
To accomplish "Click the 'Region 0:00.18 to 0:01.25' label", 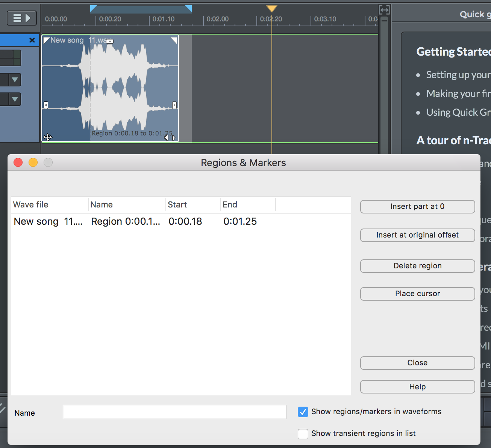I will click(132, 133).
